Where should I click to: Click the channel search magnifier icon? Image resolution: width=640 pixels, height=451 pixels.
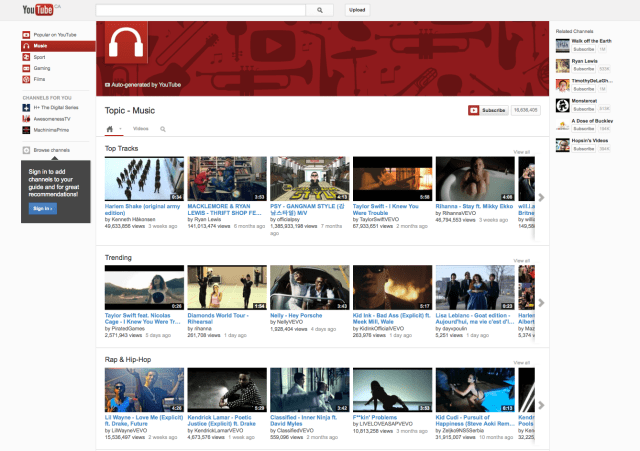162,129
